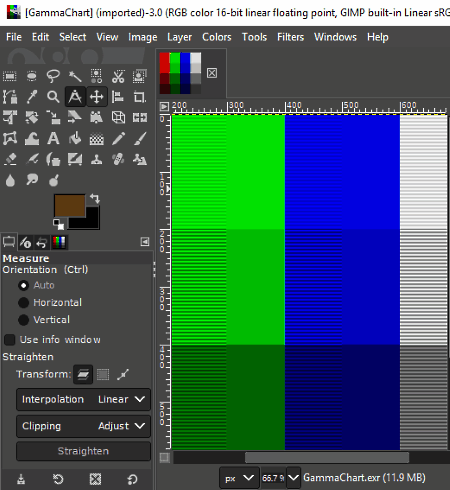The image size is (450, 490).
Task: Open the Filters menu
Action: pyautogui.click(x=290, y=37)
